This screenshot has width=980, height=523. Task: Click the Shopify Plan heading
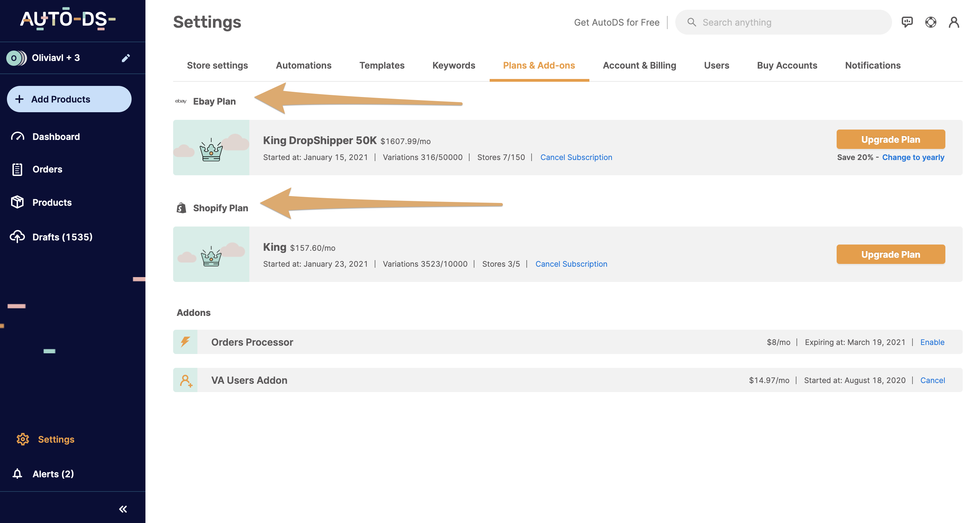pos(220,208)
